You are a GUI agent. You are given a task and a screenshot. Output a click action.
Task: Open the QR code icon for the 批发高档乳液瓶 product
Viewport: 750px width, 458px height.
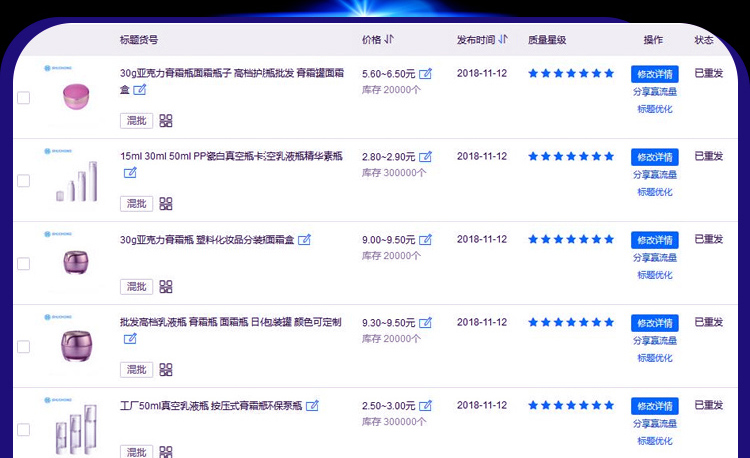click(166, 370)
